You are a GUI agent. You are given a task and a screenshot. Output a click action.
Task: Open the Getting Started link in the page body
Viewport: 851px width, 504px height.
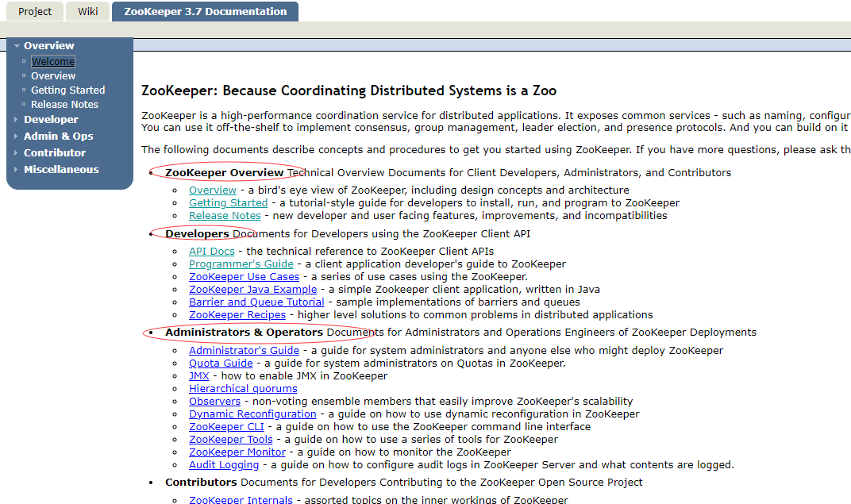[229, 203]
